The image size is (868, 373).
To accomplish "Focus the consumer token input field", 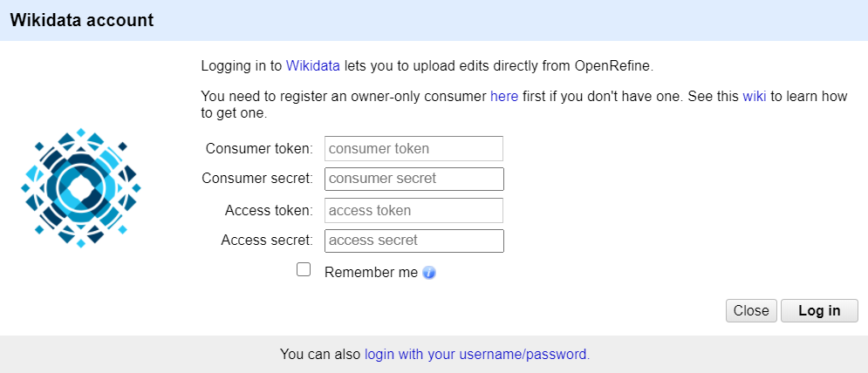I will pyautogui.click(x=414, y=149).
